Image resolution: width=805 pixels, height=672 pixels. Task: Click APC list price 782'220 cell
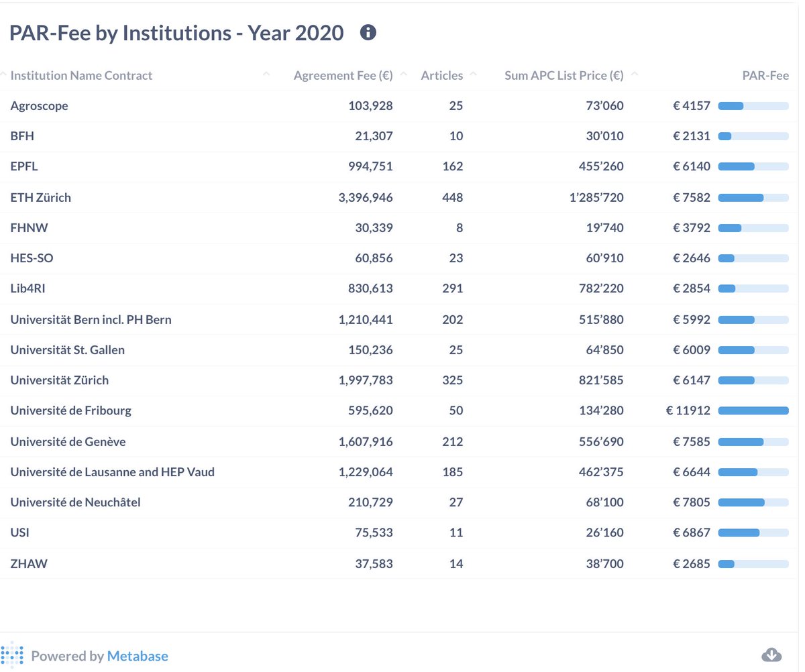click(602, 289)
